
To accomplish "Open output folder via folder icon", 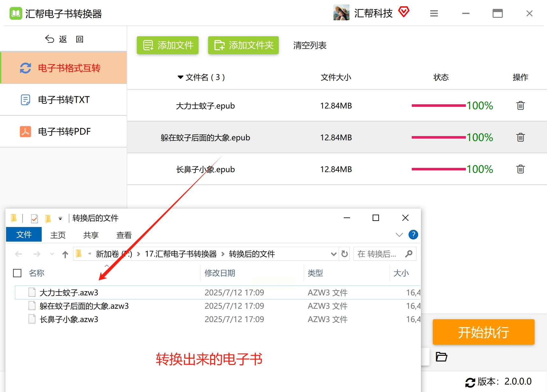I will [441, 357].
